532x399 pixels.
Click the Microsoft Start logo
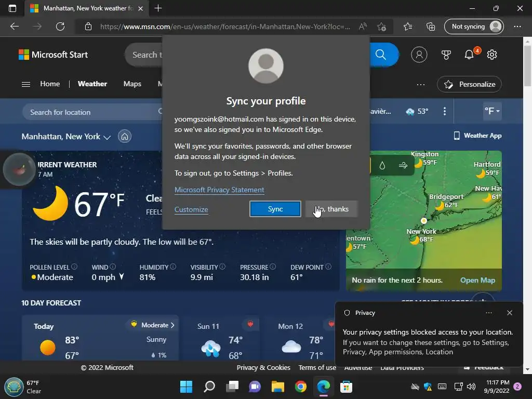pyautogui.click(x=54, y=55)
